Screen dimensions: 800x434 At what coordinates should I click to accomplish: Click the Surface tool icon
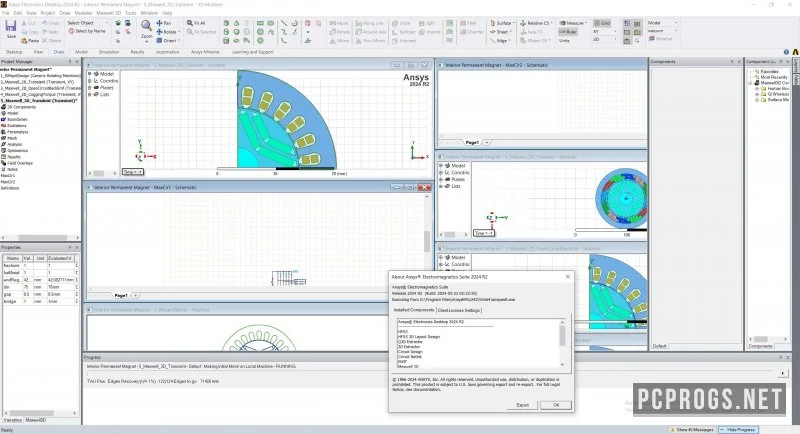(501, 23)
